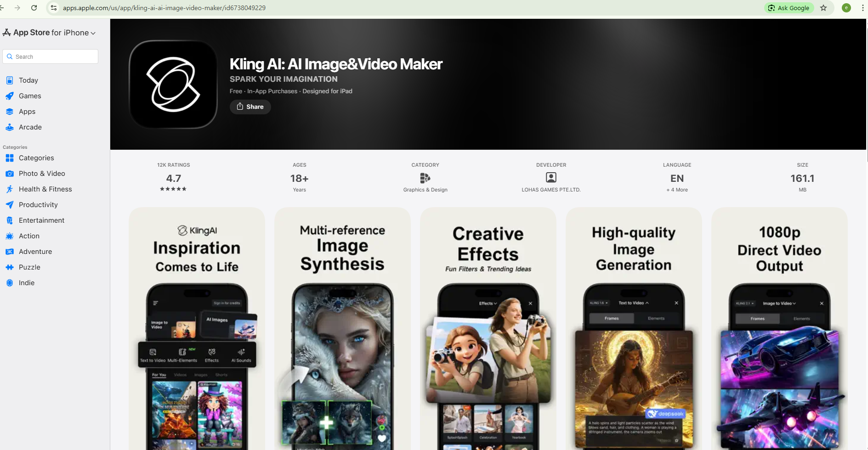Click the Photo & Video camera icon
868x450 pixels.
tap(10, 174)
